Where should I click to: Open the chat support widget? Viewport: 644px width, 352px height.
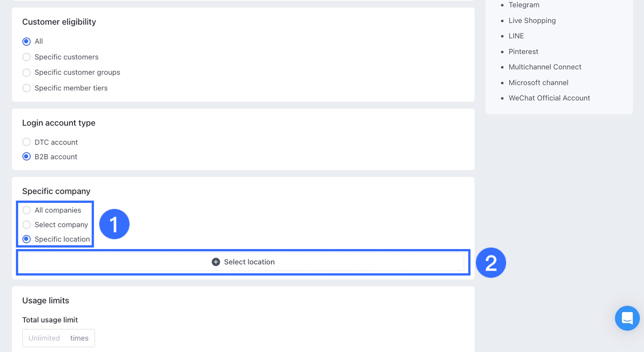627,318
